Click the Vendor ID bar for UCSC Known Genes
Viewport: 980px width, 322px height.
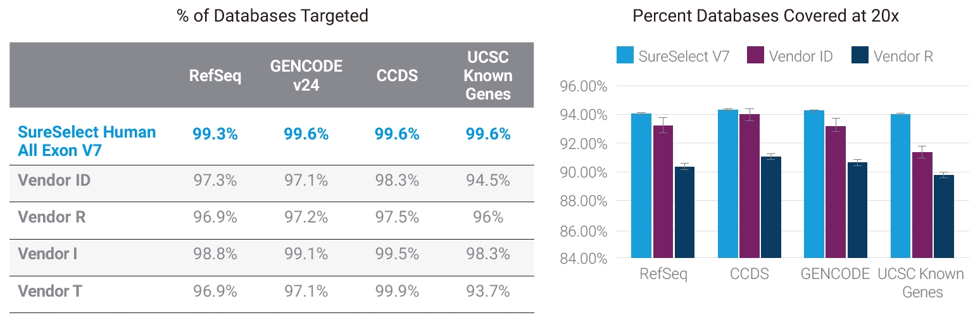coord(922,205)
